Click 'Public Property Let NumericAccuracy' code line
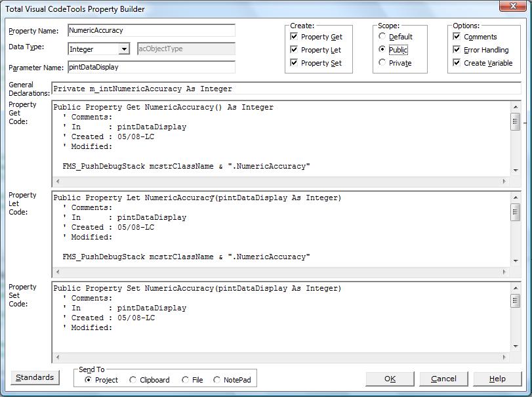The width and height of the screenshot is (532, 397). click(197, 198)
